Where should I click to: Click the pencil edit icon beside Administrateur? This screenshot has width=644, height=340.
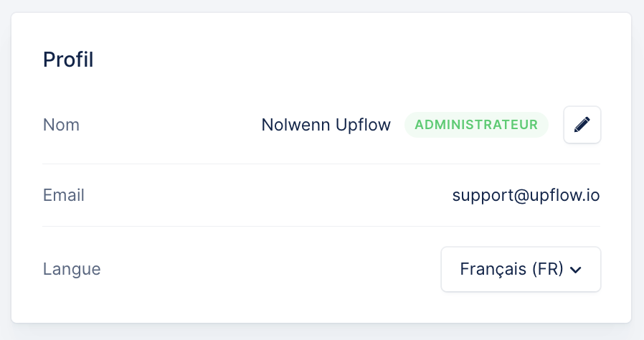(x=582, y=125)
